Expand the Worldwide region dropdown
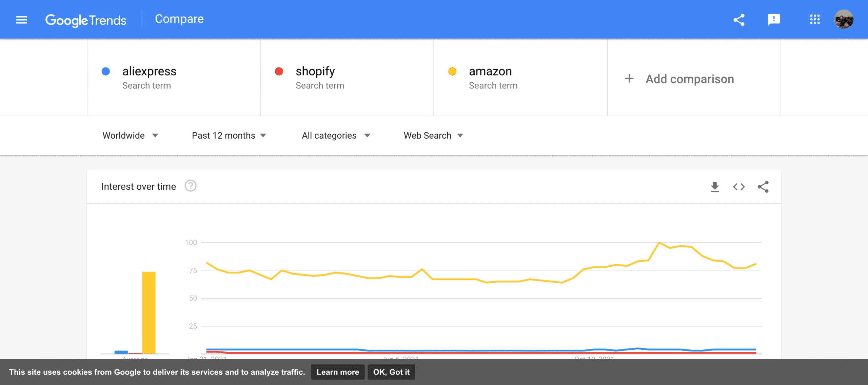Viewport: 868px width, 385px height. coord(131,136)
